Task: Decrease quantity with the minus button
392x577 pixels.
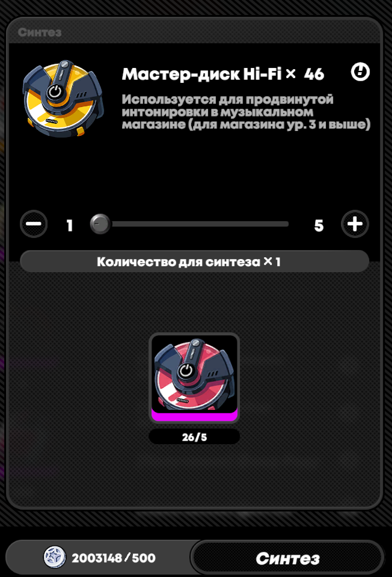Action: (34, 224)
